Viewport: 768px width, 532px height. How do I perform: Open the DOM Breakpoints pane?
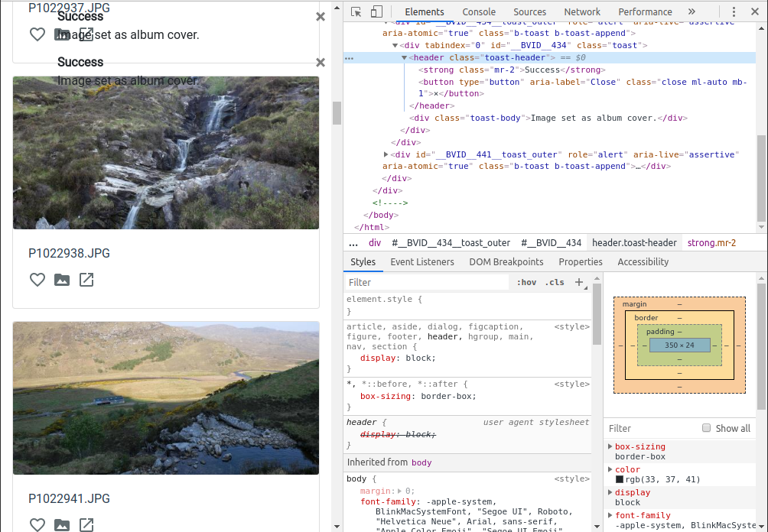point(506,262)
